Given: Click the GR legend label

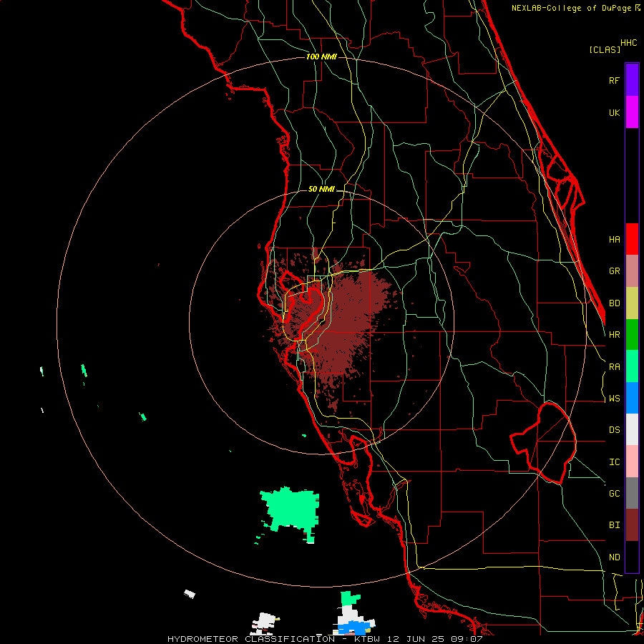Looking at the screenshot, I should click(614, 271).
